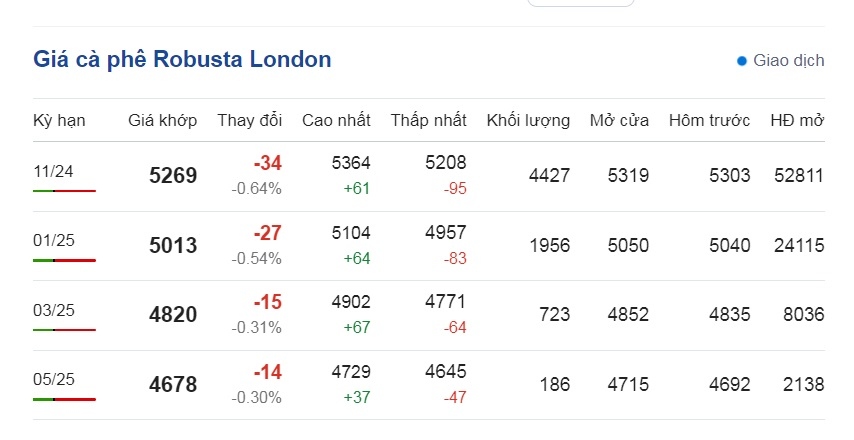
Task: Click the Thấp nhất column header
Action: (x=428, y=120)
